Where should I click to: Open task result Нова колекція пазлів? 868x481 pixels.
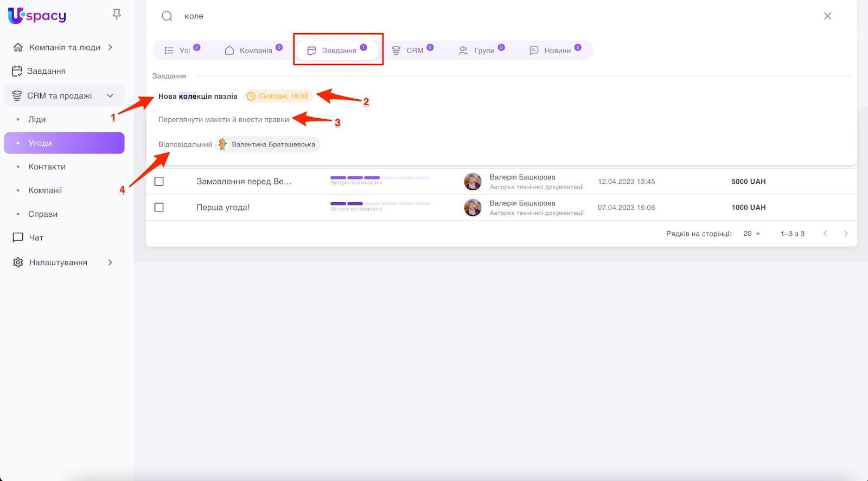[198, 96]
